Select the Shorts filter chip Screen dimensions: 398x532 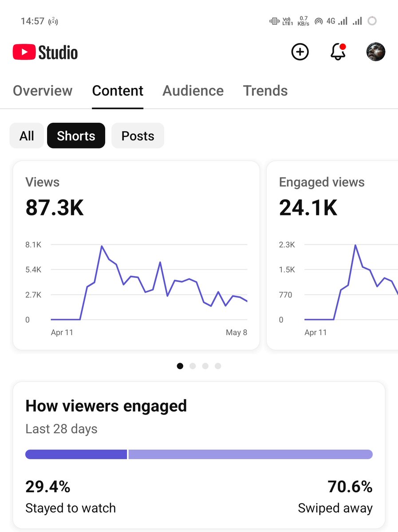click(76, 136)
